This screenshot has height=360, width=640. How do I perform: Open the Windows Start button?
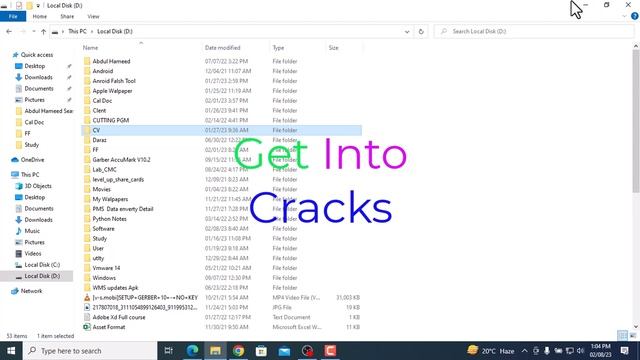(x=11, y=351)
